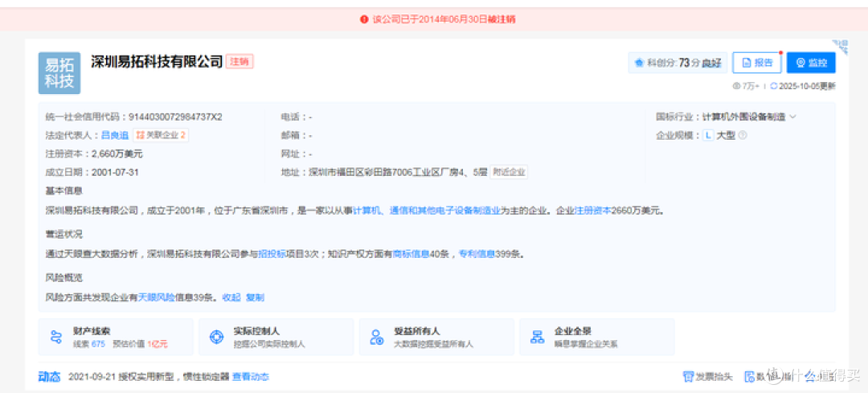Open the 实际控制人 card
Image resolution: width=868 pixels, height=393 pixels.
click(x=276, y=337)
